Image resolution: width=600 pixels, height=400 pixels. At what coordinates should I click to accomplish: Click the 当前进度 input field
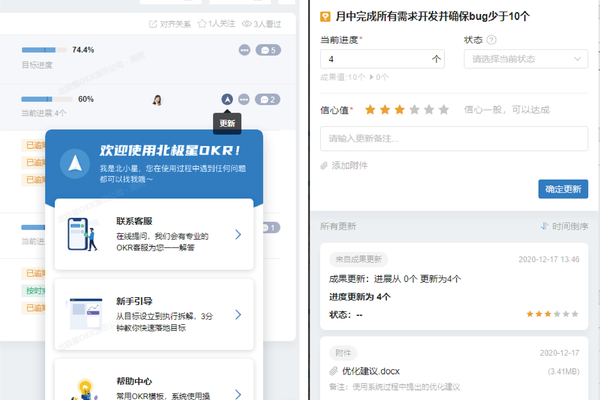click(x=382, y=59)
